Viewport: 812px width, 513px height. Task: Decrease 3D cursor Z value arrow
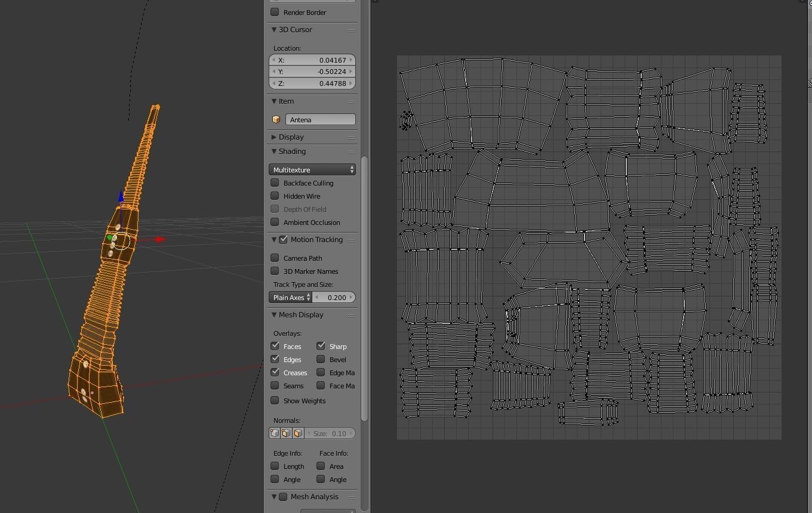273,84
